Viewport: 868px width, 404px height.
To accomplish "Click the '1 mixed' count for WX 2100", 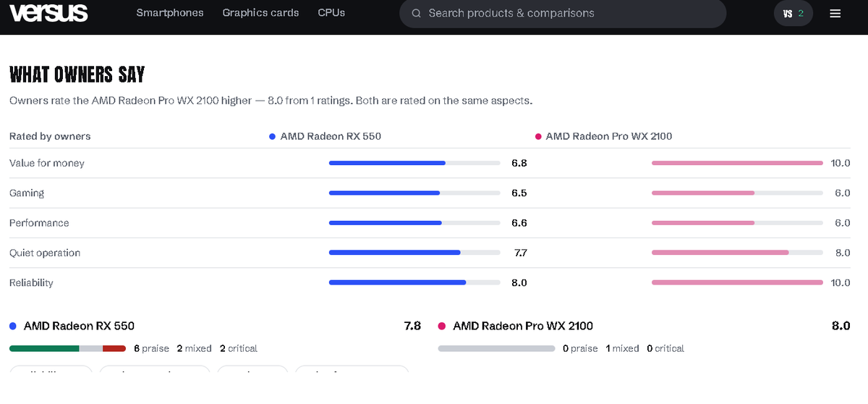I will (622, 348).
